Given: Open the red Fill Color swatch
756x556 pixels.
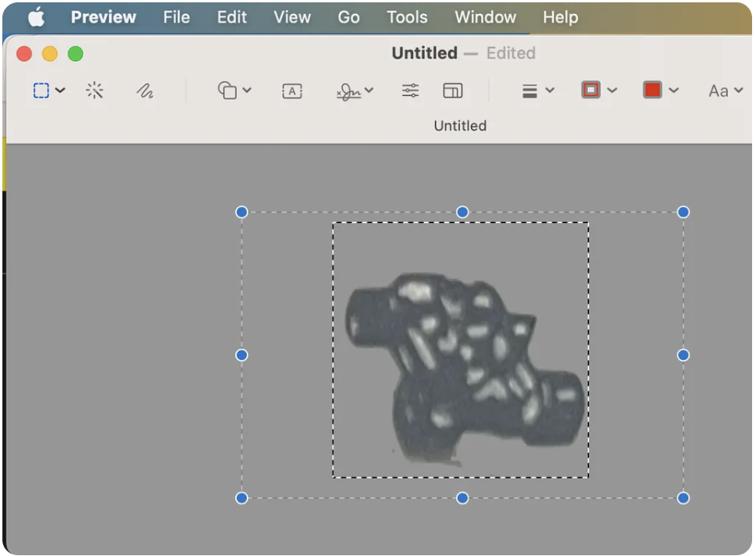Looking at the screenshot, I should pos(652,91).
